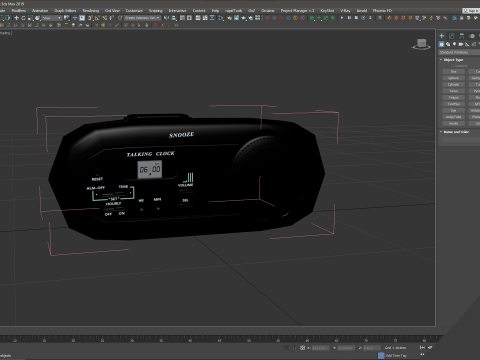480x360 pixels.
Task: Switch to the Create command panel tab
Action: coord(441,36)
